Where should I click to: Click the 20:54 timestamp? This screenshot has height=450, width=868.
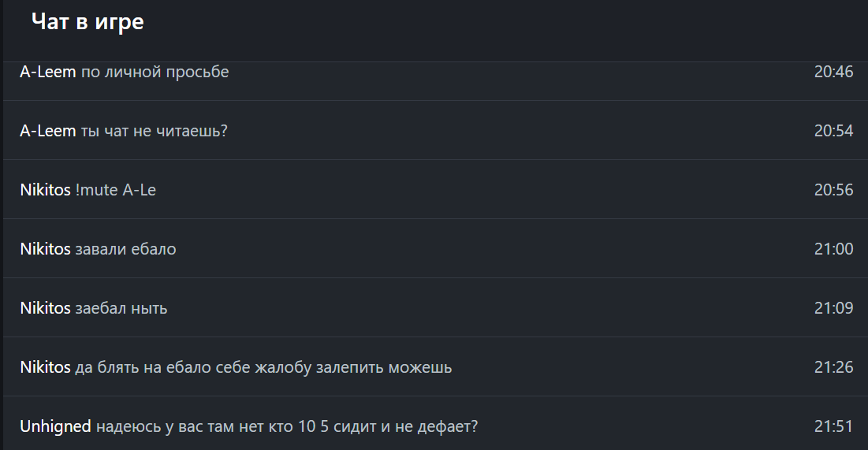(833, 131)
